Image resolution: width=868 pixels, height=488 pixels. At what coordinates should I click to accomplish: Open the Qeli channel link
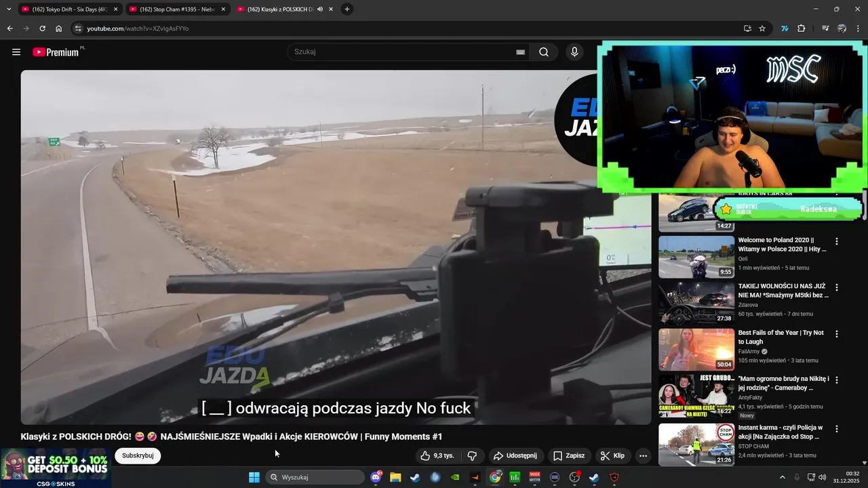743,259
